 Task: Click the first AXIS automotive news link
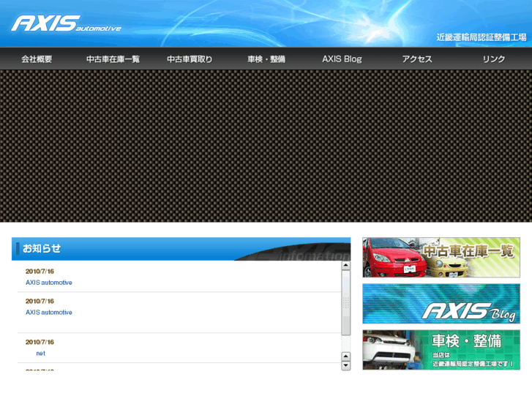click(49, 283)
